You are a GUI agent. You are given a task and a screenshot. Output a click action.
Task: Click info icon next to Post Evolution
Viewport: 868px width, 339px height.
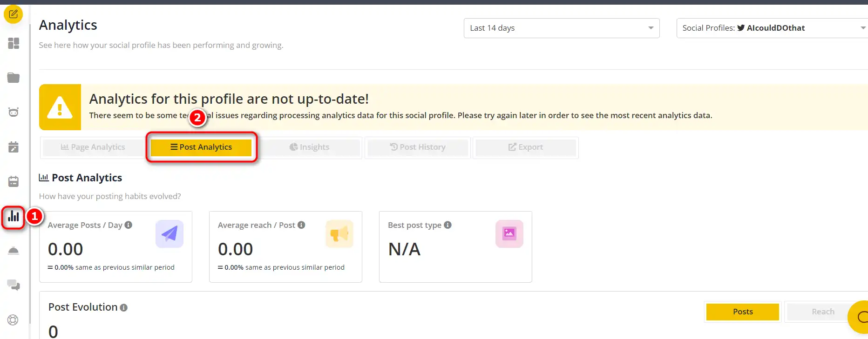pos(123,307)
